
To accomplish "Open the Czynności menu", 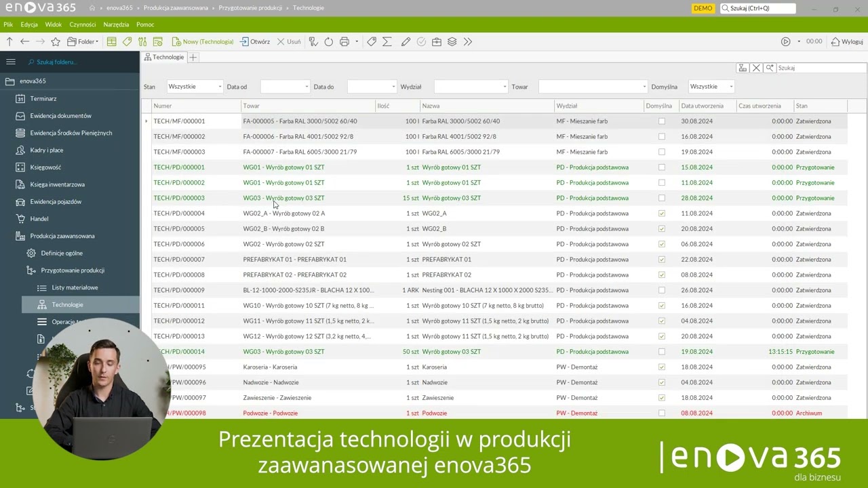I will tap(83, 24).
